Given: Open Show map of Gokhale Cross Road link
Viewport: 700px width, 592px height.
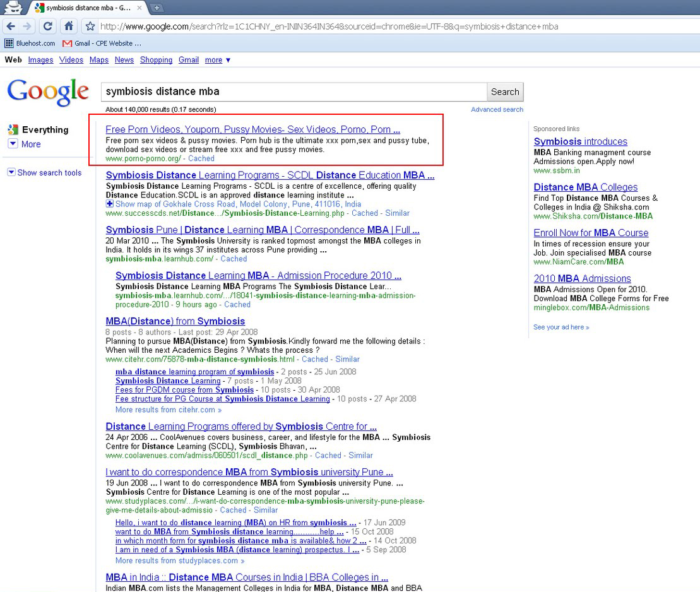Looking at the screenshot, I should click(x=239, y=204).
